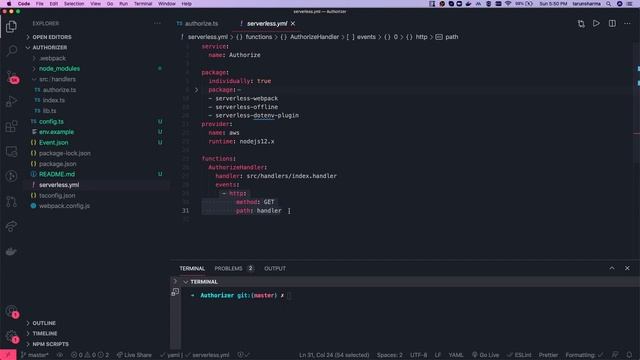This screenshot has width=640, height=360.
Task: Click AuthorizeHandler in the breadcrumb
Action: click(x=314, y=37)
